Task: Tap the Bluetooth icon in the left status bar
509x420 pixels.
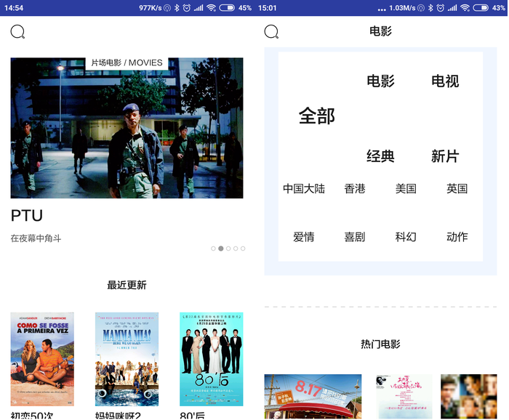Action: pos(177,8)
